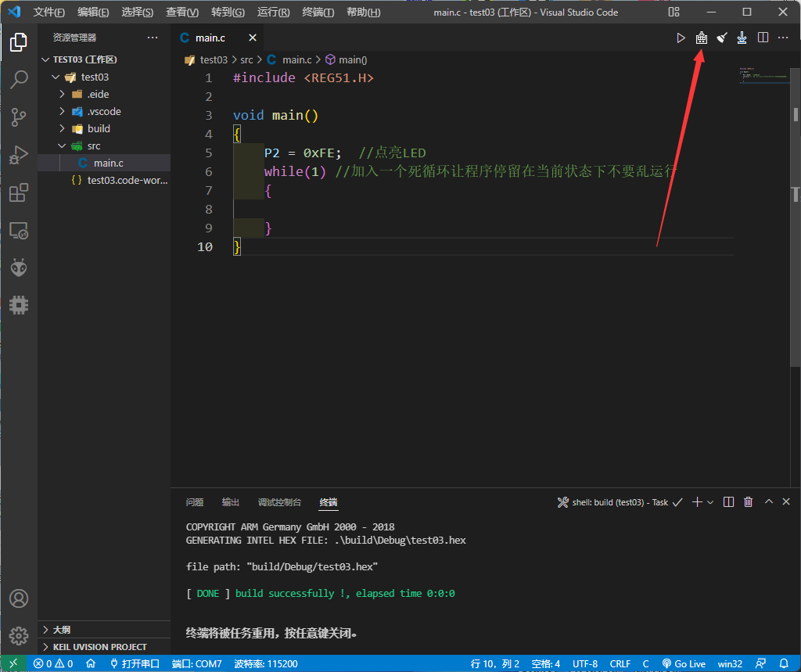Split the terminal panel
Screen dimensions: 801x672
coord(728,501)
